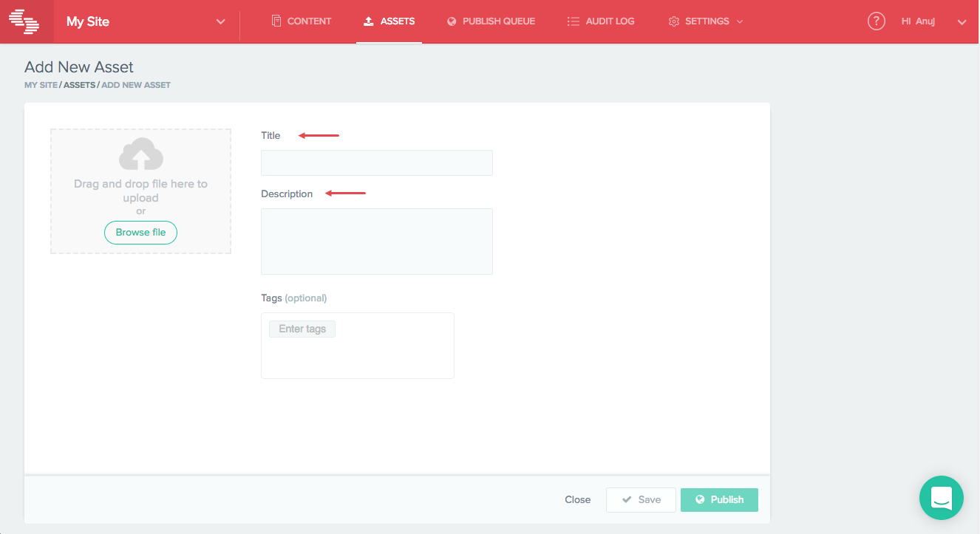
Task: Click the Close button
Action: pyautogui.click(x=577, y=500)
